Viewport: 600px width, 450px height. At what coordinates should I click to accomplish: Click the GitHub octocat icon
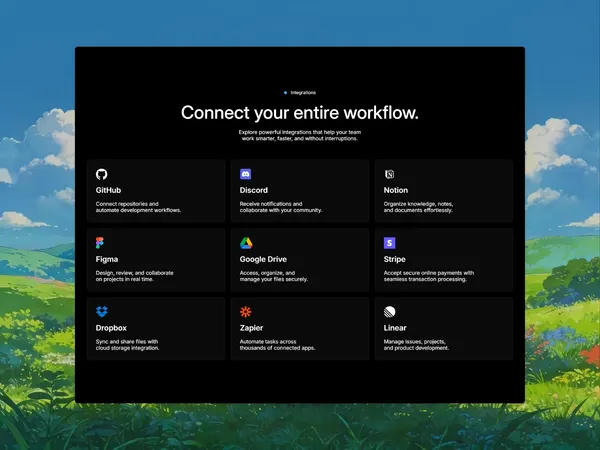point(101,174)
